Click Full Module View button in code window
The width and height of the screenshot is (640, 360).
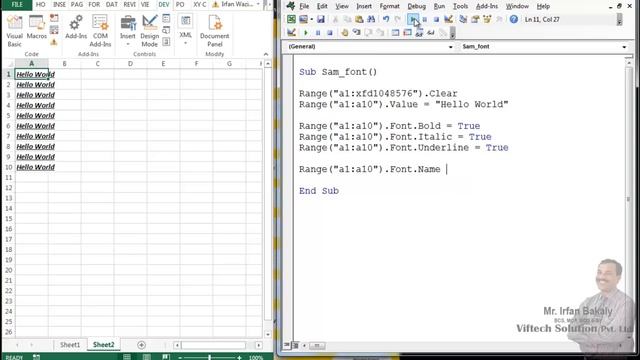click(x=296, y=345)
